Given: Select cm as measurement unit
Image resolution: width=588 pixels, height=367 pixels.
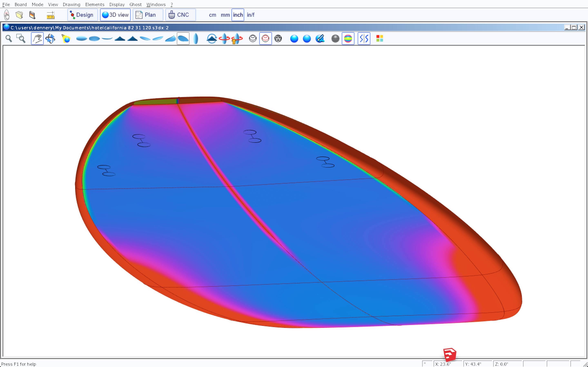Looking at the screenshot, I should pyautogui.click(x=212, y=15).
